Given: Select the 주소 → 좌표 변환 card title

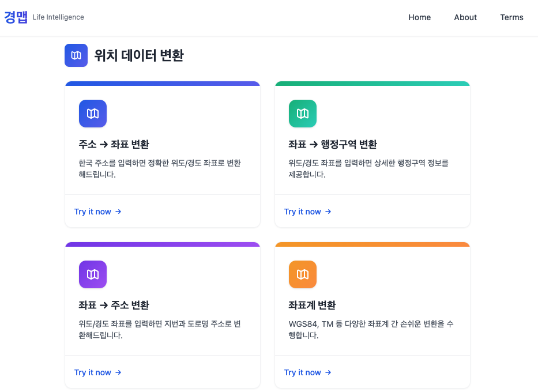Looking at the screenshot, I should point(114,144).
